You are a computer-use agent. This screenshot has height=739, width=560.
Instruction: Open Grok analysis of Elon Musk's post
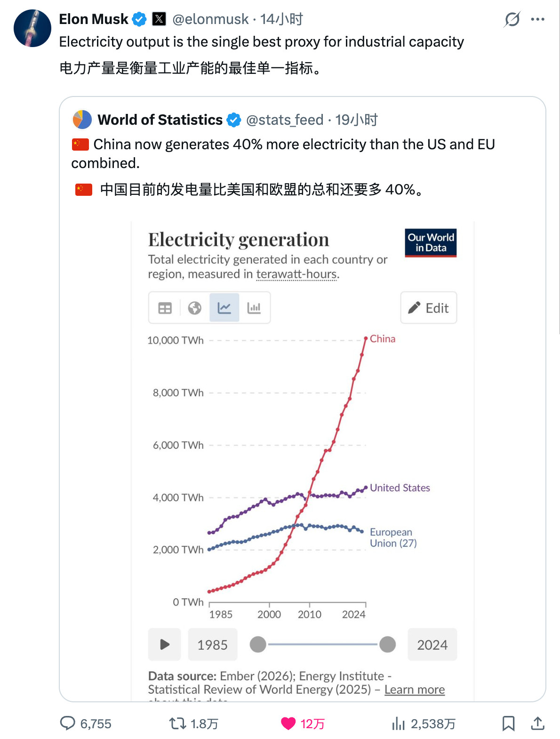[x=513, y=19]
